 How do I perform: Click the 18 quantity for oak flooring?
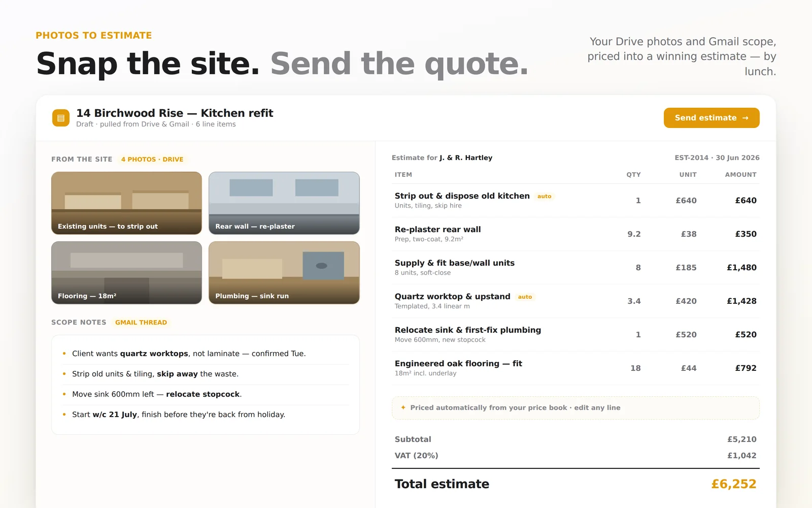[x=635, y=368]
